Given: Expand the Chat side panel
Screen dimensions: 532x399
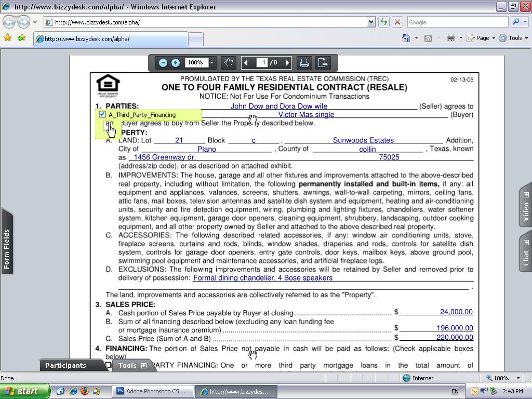Looking at the screenshot, I should click(526, 251).
